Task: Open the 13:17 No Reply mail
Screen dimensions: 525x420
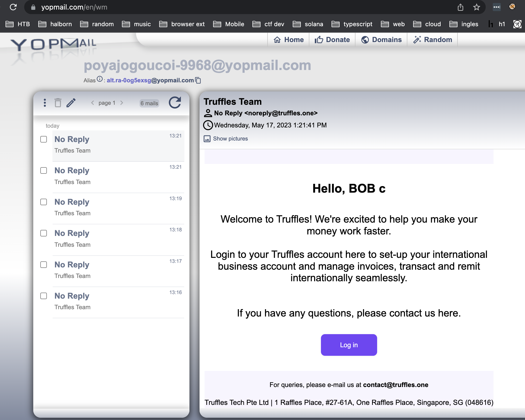Action: pyautogui.click(x=118, y=271)
